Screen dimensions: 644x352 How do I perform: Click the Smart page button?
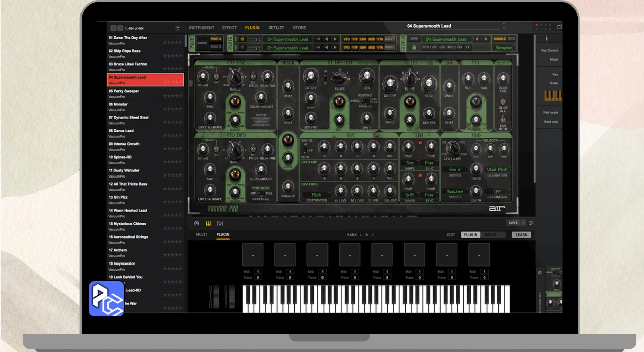(202, 43)
